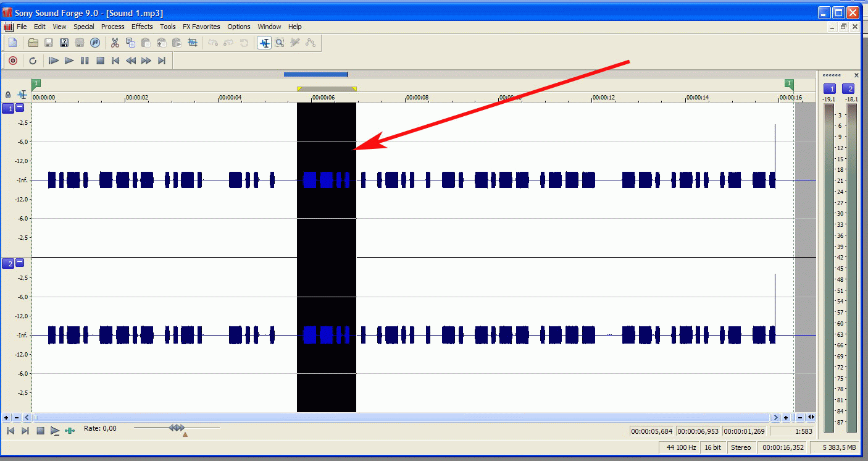Select the Magnify tool icon

tap(279, 43)
